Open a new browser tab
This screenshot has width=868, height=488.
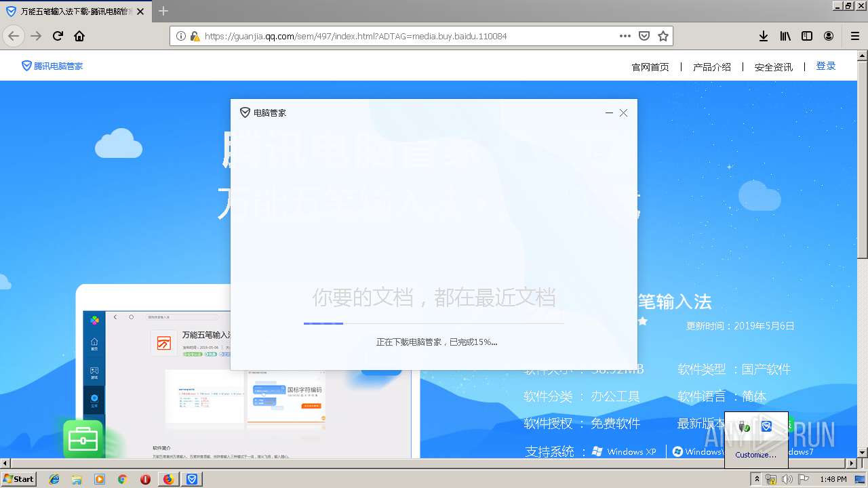pos(163,11)
